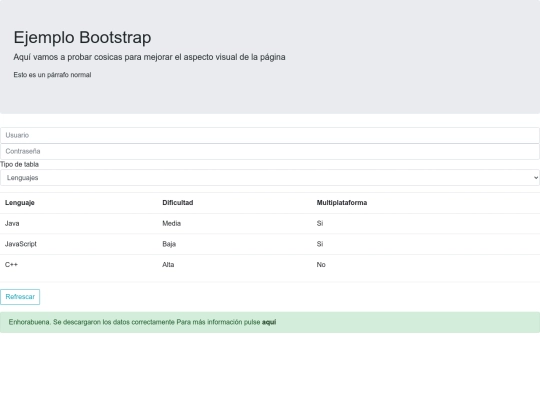Follow the 'aquí' link in the alert
Viewport: 540px width, 405px height.
click(x=269, y=322)
